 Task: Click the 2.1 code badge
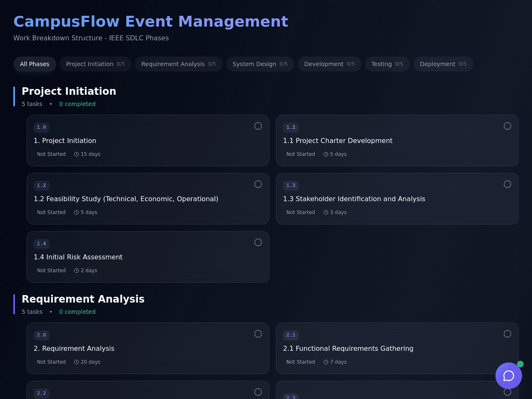[x=291, y=335]
